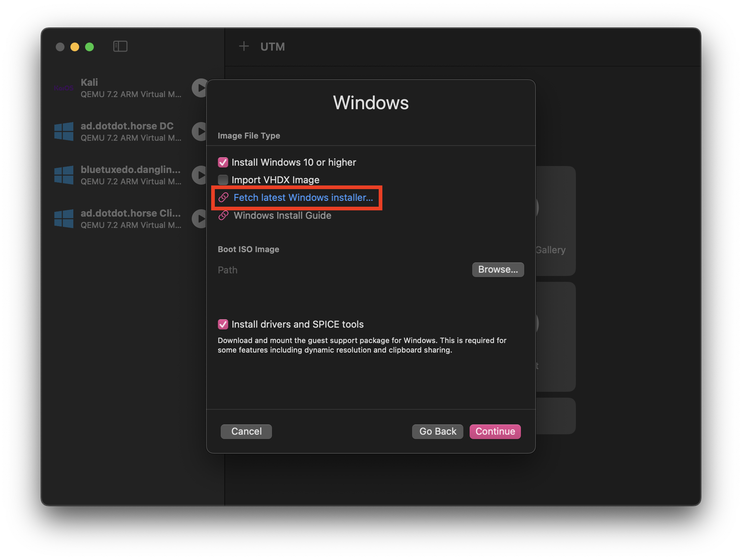Click link icon beside Fetch latest installer
The width and height of the screenshot is (742, 560).
coord(224,198)
